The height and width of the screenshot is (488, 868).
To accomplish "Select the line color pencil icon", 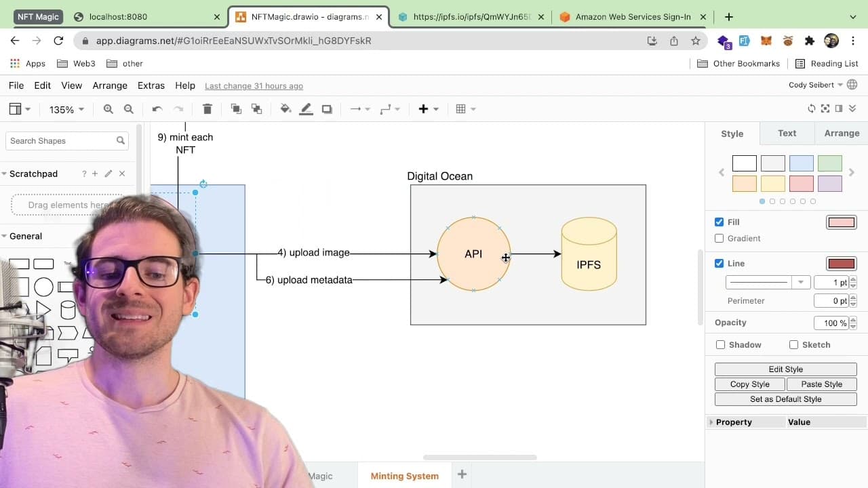I will tap(307, 109).
